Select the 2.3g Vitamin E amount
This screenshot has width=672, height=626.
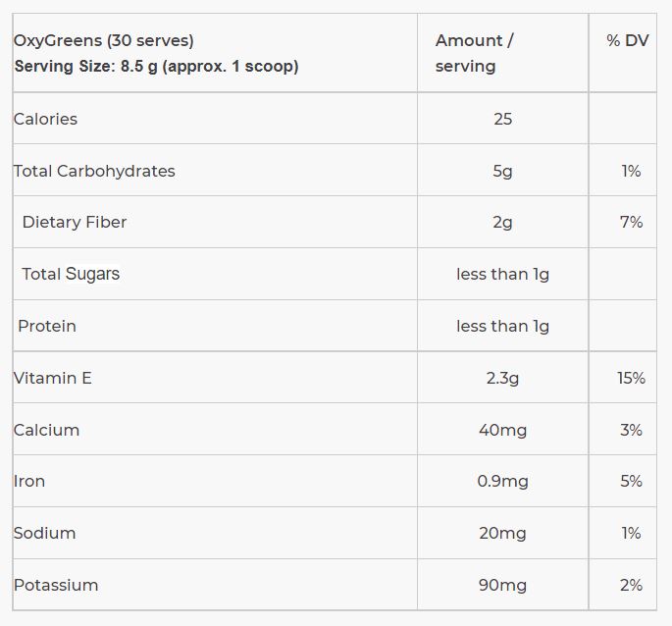[502, 379]
